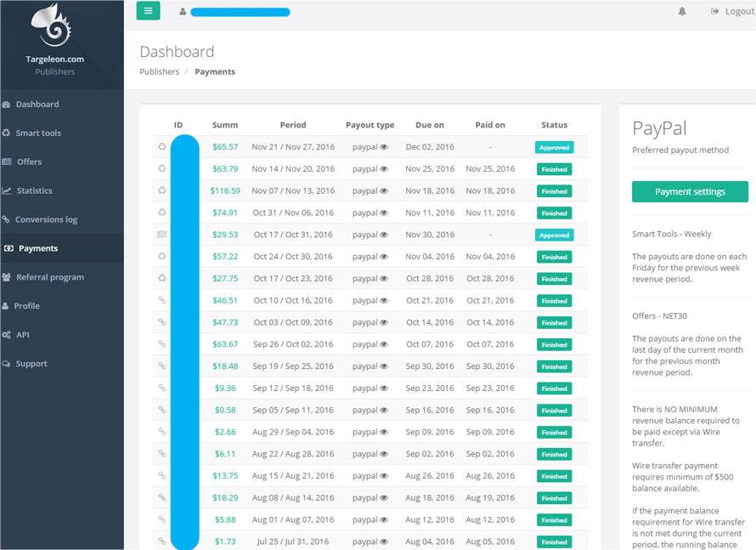Click the link icon in the $9.36 row
Screen dimensions: 756x550
[x=161, y=388]
